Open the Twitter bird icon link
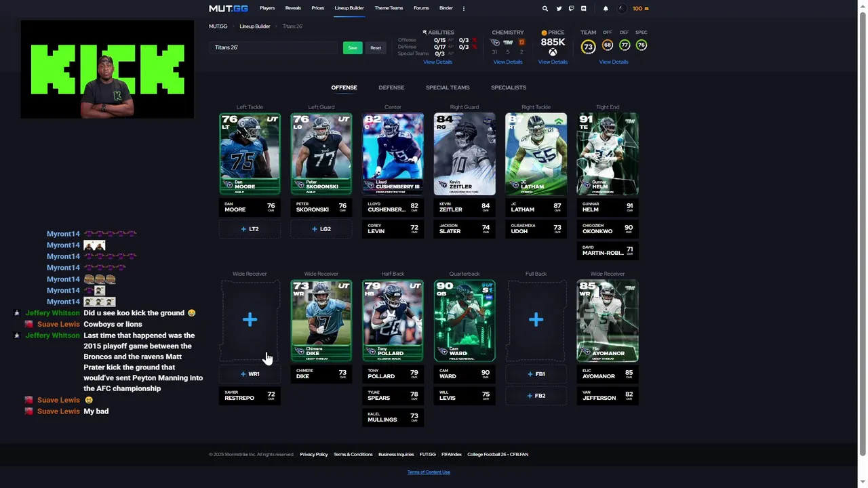Image resolution: width=868 pixels, height=488 pixels. point(559,8)
